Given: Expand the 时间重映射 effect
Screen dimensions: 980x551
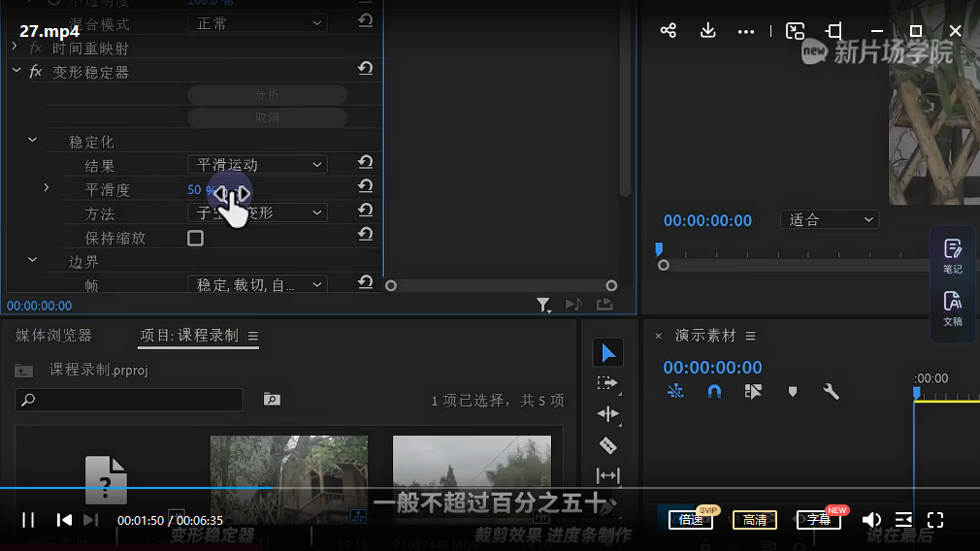Looking at the screenshot, I should click(15, 47).
